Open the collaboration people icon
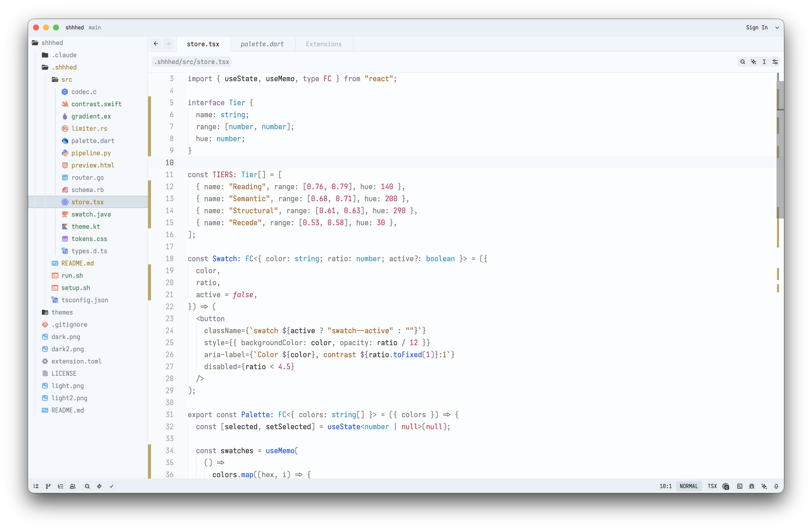812x530 pixels. [x=73, y=486]
